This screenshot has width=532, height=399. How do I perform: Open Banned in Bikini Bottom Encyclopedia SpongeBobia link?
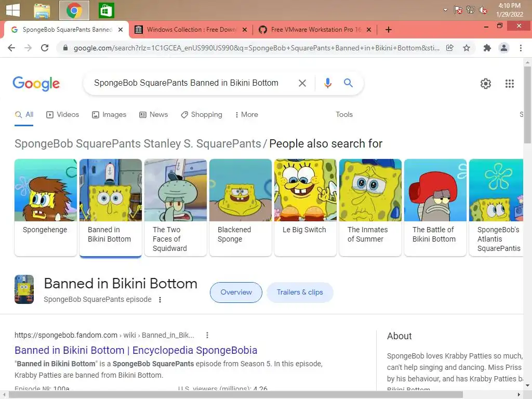click(x=136, y=350)
